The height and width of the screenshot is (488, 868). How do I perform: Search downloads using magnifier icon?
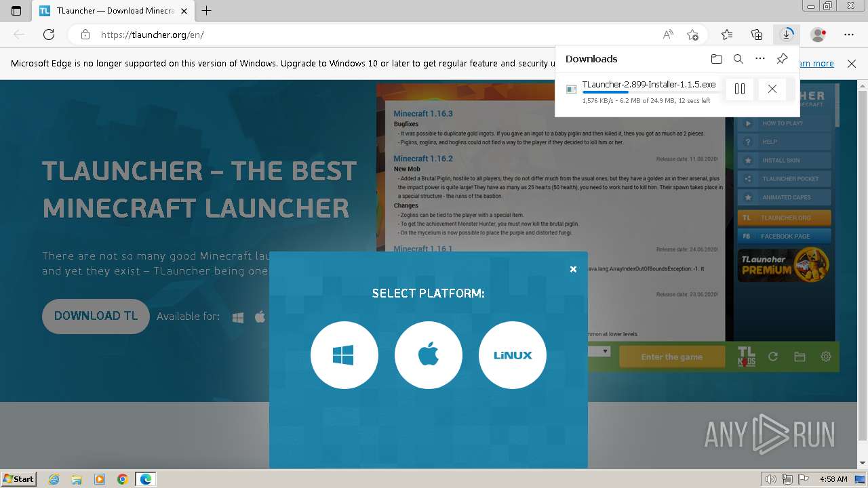[738, 59]
